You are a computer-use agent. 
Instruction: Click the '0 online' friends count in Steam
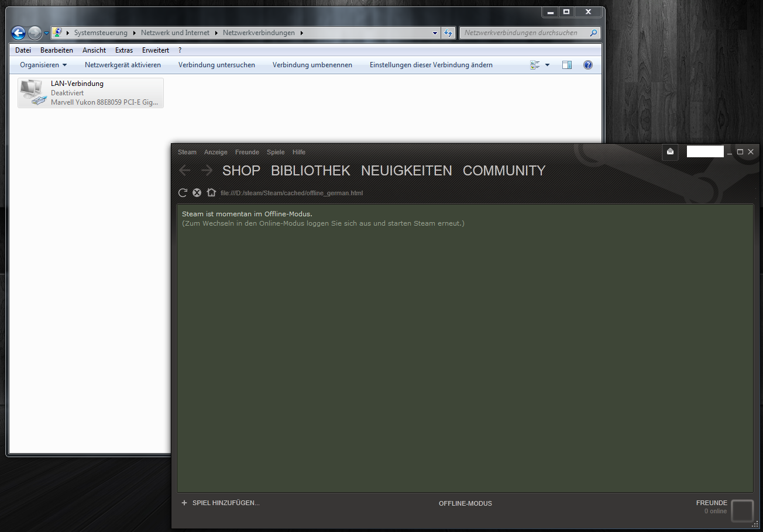[x=716, y=511]
